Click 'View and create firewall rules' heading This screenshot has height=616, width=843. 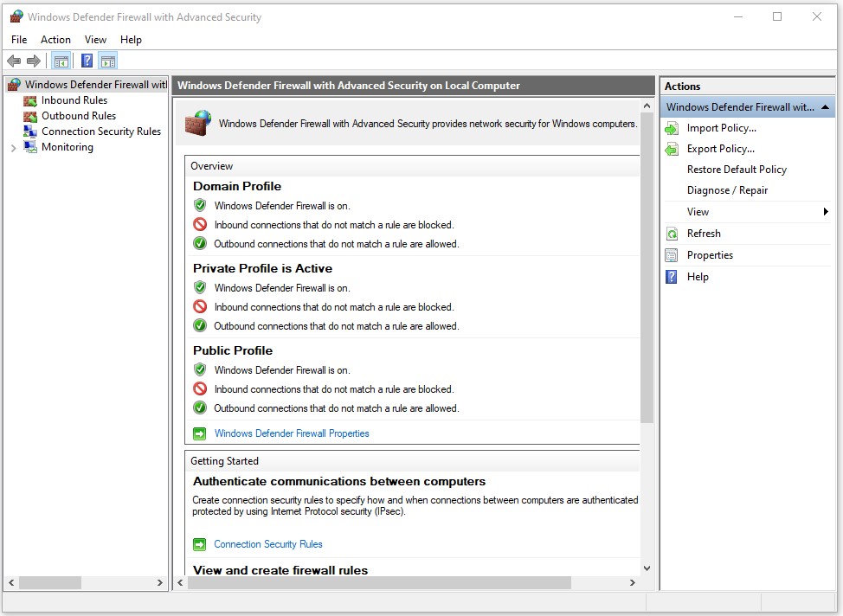click(x=280, y=570)
